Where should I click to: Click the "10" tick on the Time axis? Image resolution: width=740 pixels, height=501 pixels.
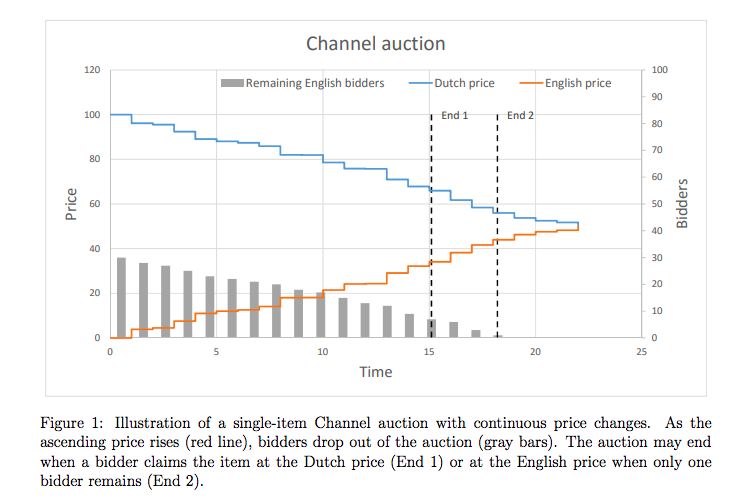(x=322, y=352)
